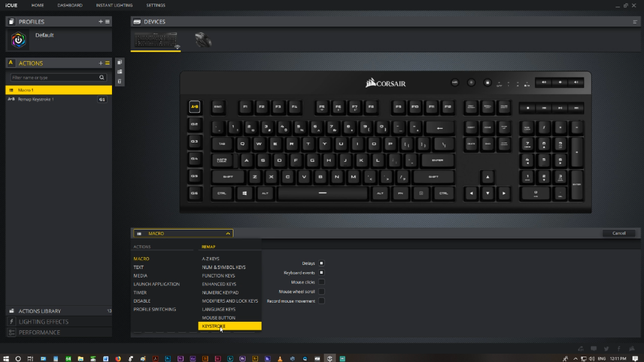Add a new profile with plus icon

pyautogui.click(x=101, y=22)
